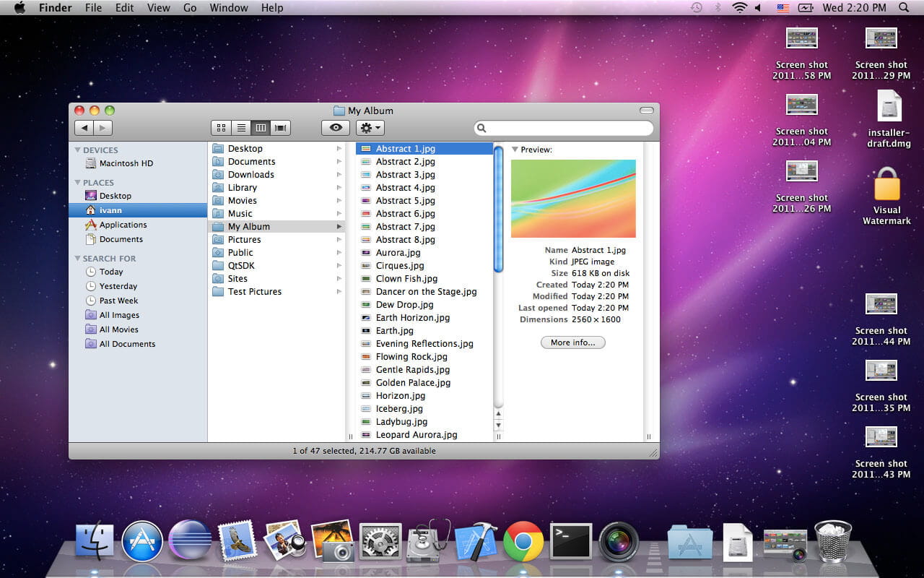Image resolution: width=924 pixels, height=578 pixels.
Task: Collapse the PLACES sidebar section
Action: pos(78,183)
